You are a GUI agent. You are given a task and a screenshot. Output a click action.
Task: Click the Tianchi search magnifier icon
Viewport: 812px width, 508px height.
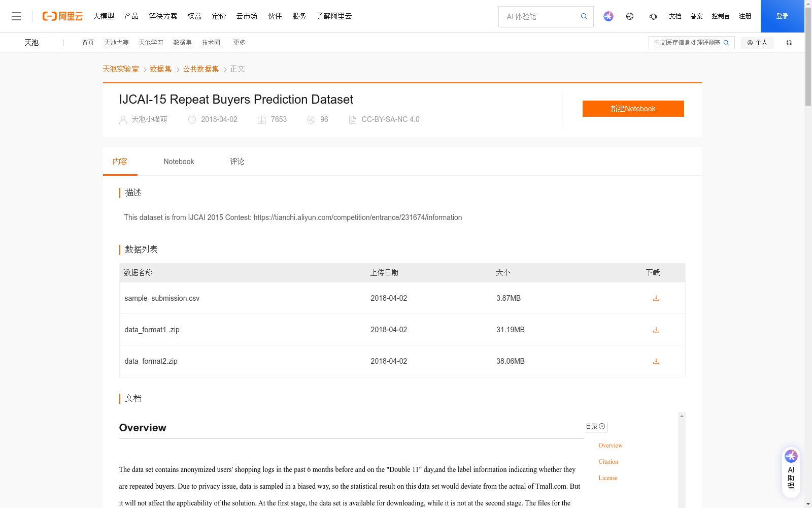(726, 43)
